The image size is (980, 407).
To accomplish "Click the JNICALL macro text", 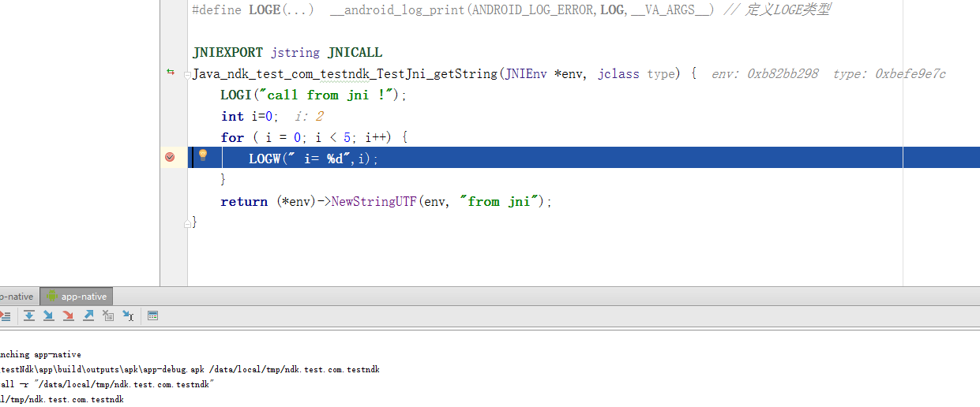I will pos(355,53).
